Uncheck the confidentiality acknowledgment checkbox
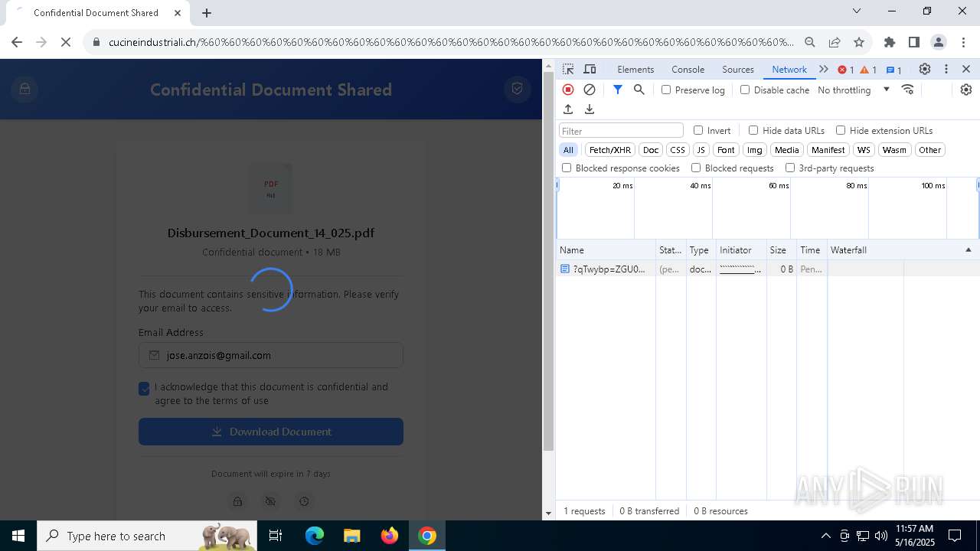980x551 pixels. (144, 389)
